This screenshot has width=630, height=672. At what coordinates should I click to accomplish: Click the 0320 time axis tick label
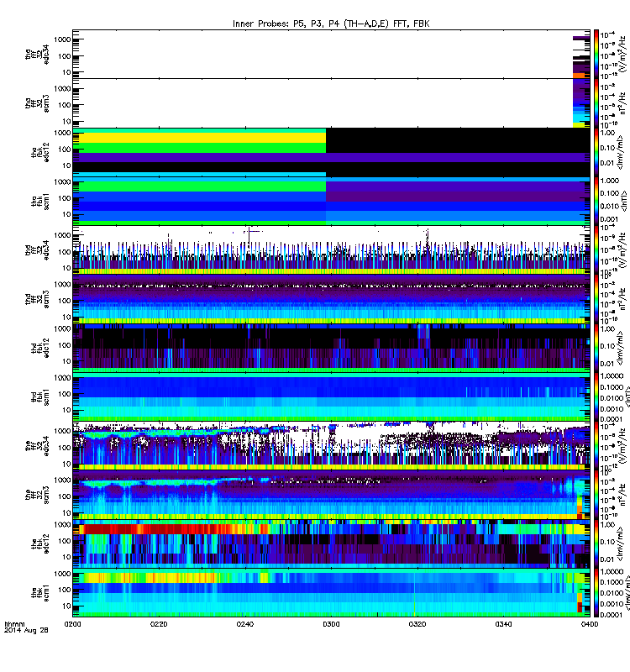(x=417, y=624)
